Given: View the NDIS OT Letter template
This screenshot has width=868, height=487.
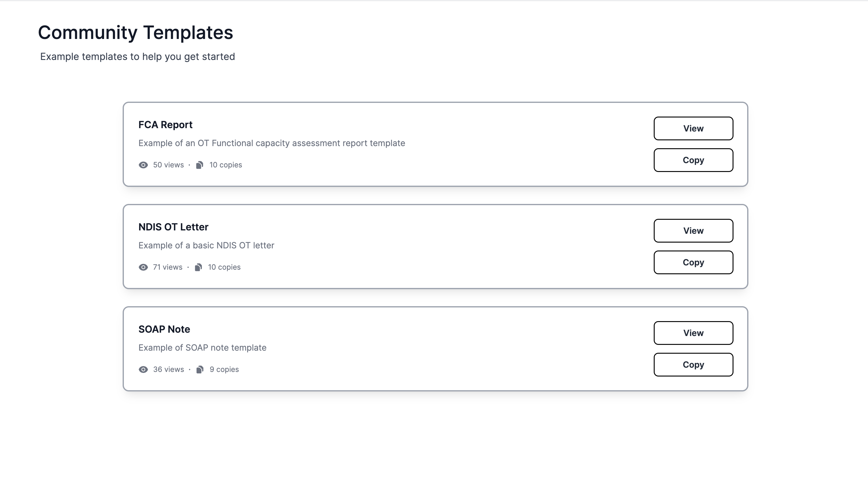Looking at the screenshot, I should [x=693, y=230].
